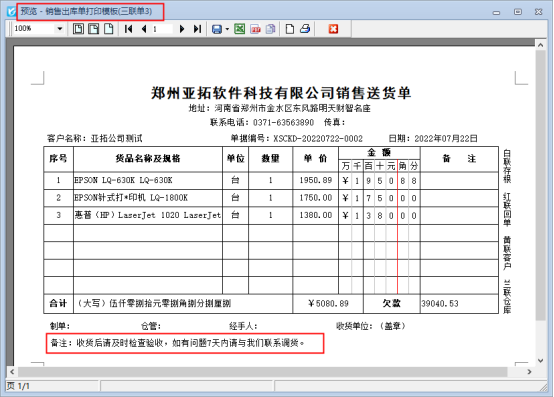Viewport: 554px width, 397px height.
Task: Go to the first page
Action: coord(129,29)
